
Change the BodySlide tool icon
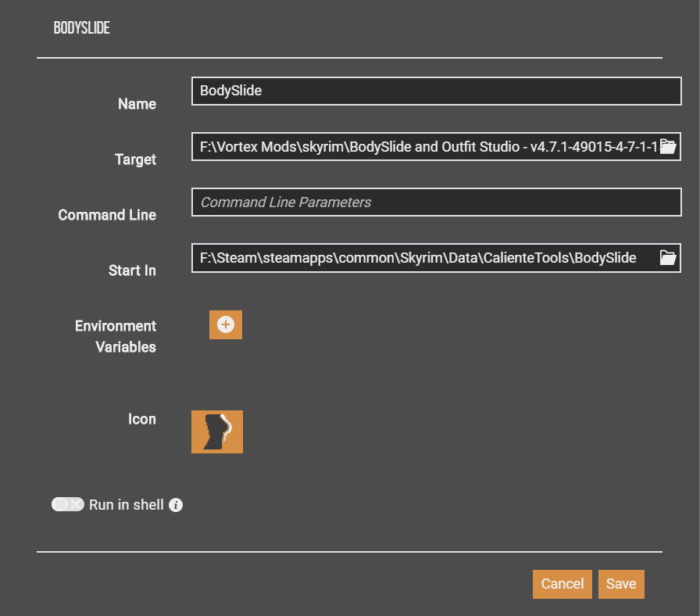click(x=217, y=432)
